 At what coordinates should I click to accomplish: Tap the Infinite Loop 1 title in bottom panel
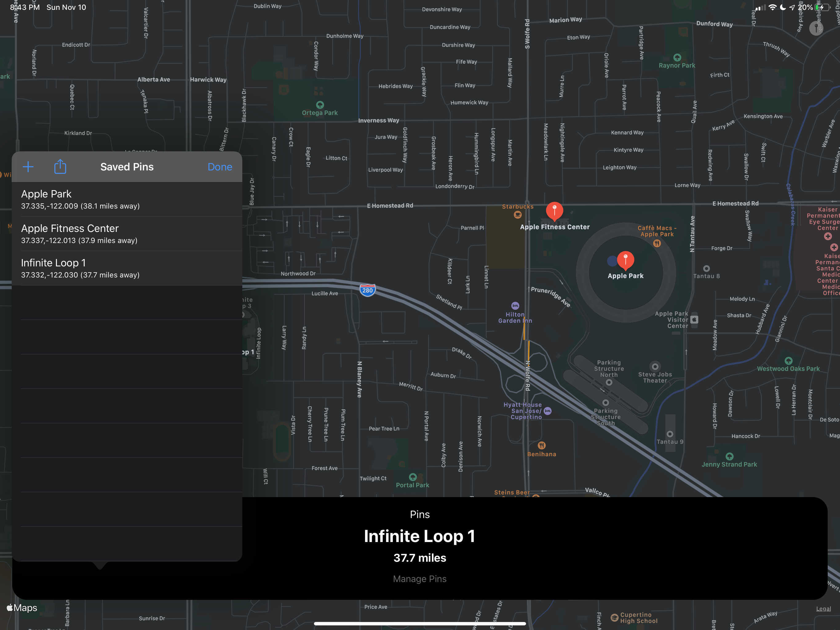coord(420,536)
